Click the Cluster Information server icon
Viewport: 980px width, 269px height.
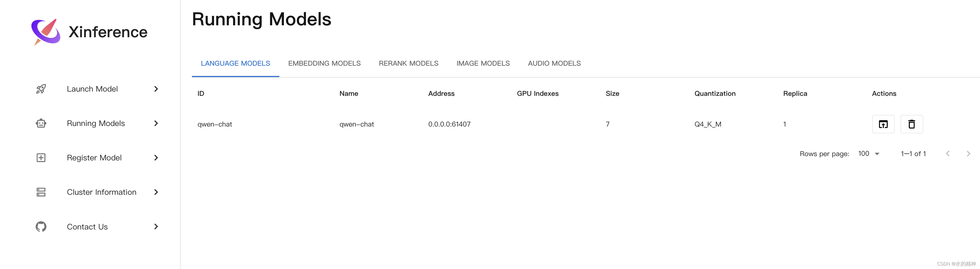click(x=41, y=192)
